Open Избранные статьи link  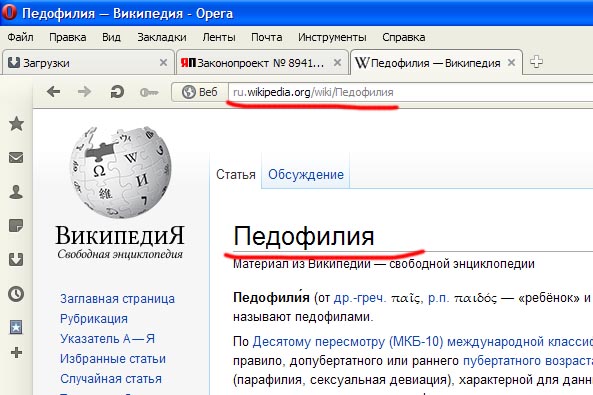click(x=113, y=358)
